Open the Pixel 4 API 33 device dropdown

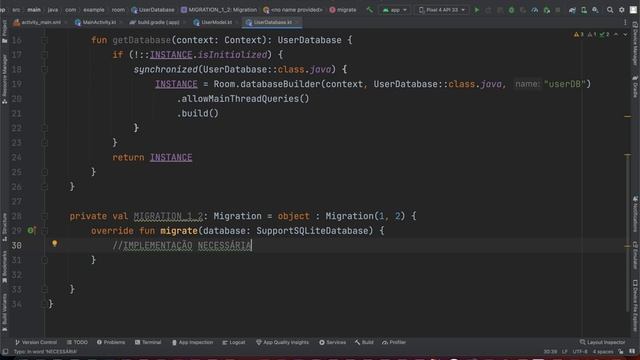coord(442,10)
